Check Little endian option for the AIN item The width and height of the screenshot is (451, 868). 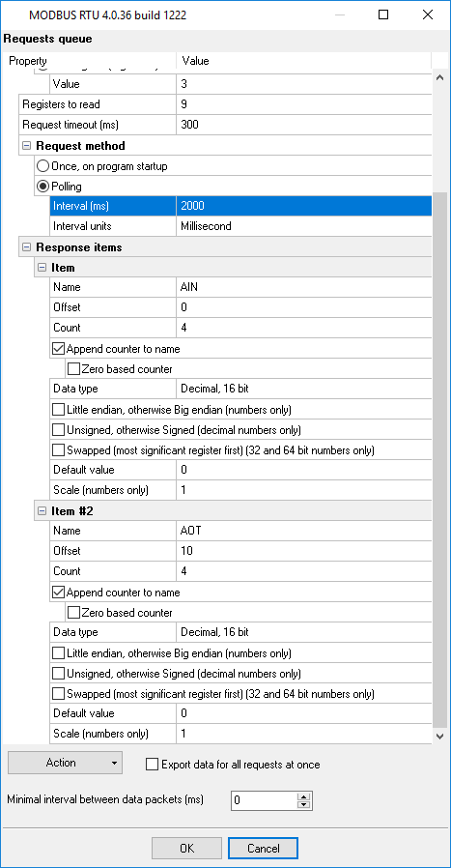pyautogui.click(x=58, y=410)
